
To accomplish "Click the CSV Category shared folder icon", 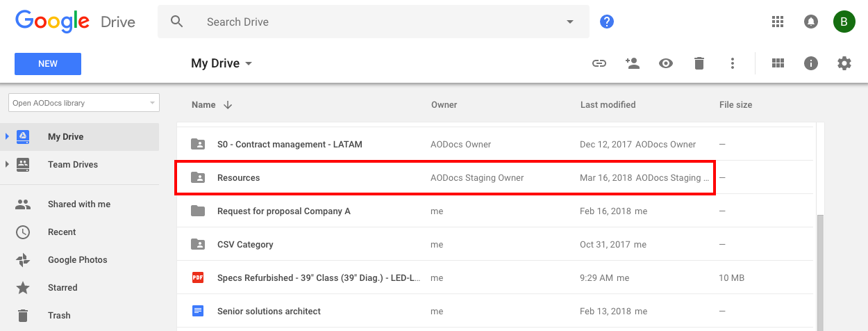I will click(198, 245).
